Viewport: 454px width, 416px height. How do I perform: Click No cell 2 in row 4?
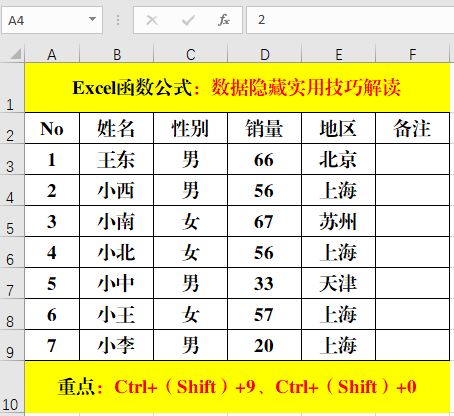click(52, 190)
